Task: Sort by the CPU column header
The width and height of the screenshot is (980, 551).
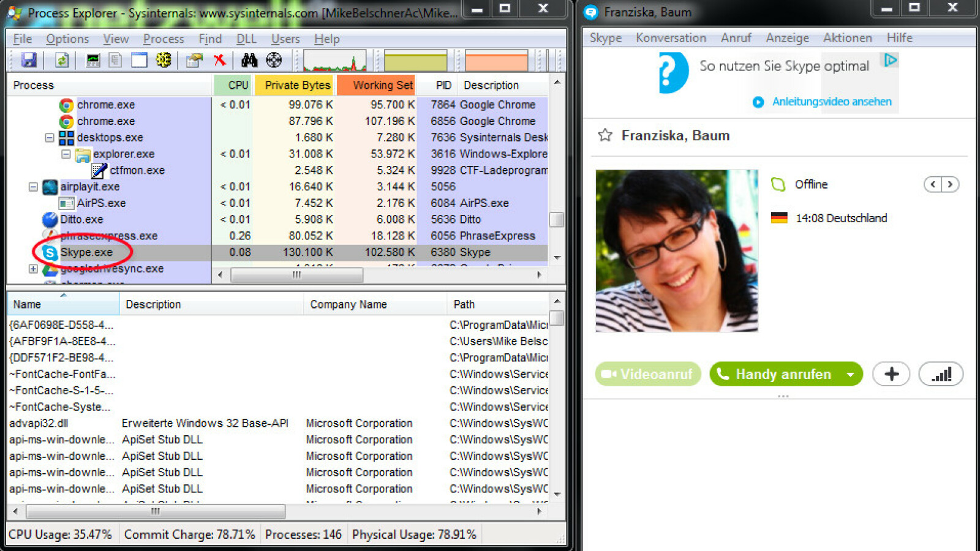Action: 233,85
